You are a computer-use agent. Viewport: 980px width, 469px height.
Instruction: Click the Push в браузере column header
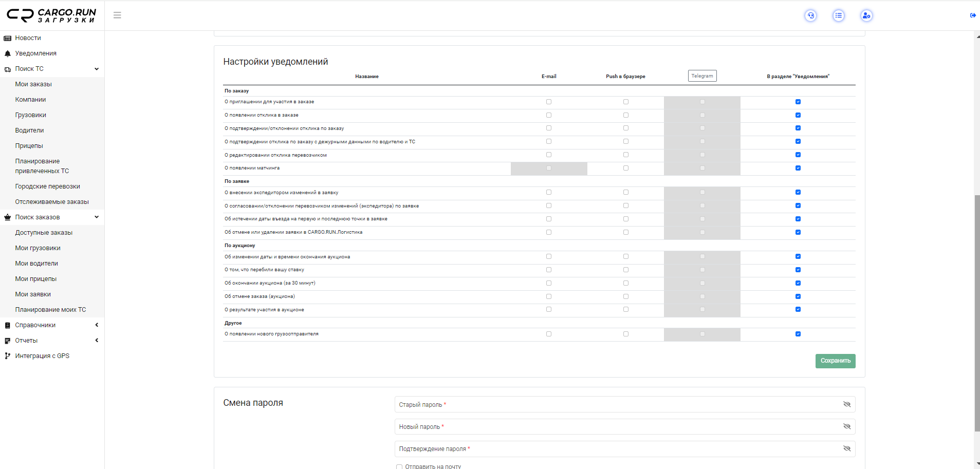625,77
